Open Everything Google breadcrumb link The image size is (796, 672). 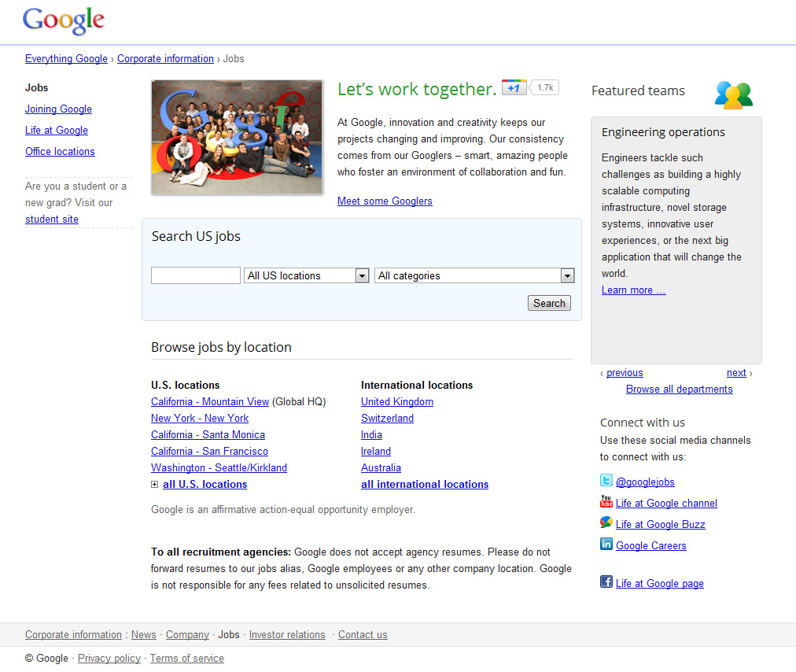(67, 59)
